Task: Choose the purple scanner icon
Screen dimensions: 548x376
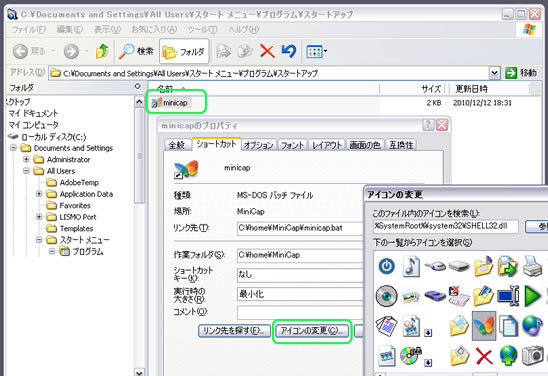Action: tap(435, 296)
